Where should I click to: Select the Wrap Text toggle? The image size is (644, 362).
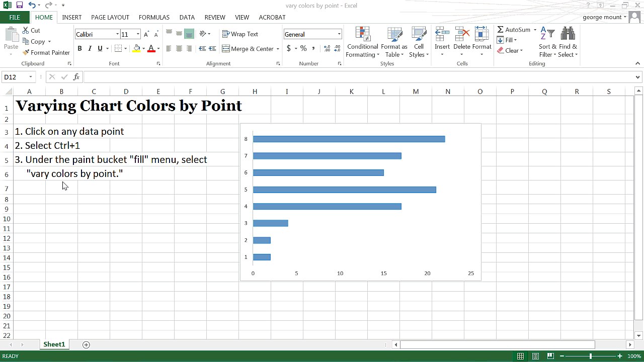[240, 34]
